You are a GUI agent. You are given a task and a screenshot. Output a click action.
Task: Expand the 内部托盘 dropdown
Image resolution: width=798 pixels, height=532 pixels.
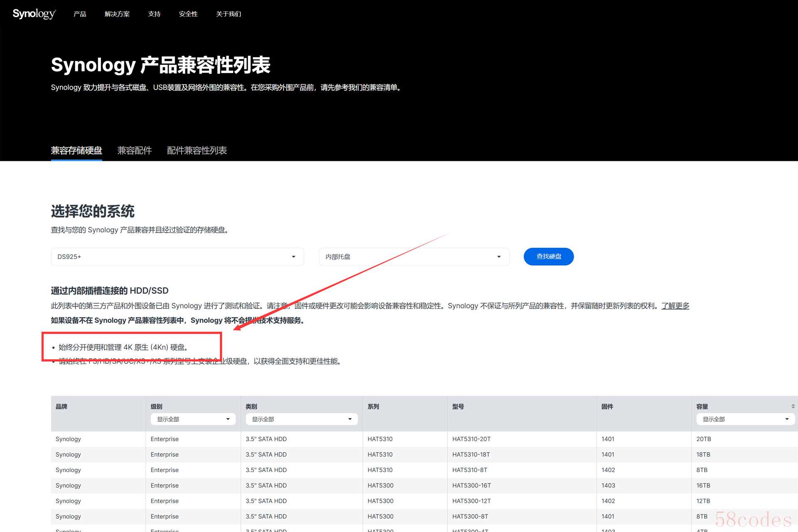(414, 257)
